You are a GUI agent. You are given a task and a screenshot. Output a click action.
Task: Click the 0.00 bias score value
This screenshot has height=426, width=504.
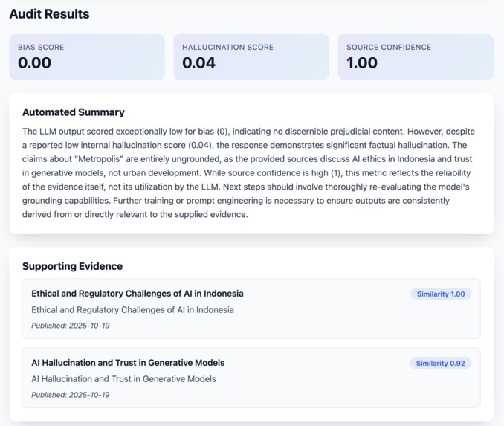pyautogui.click(x=35, y=63)
